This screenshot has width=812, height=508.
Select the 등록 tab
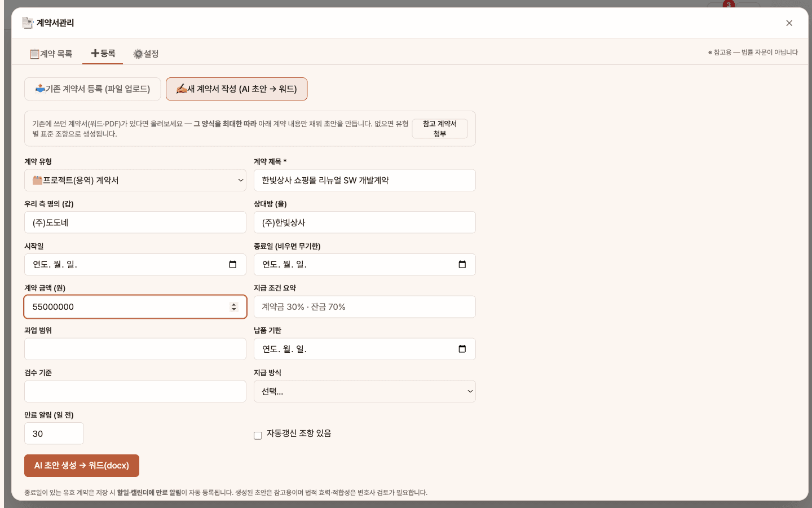(103, 53)
